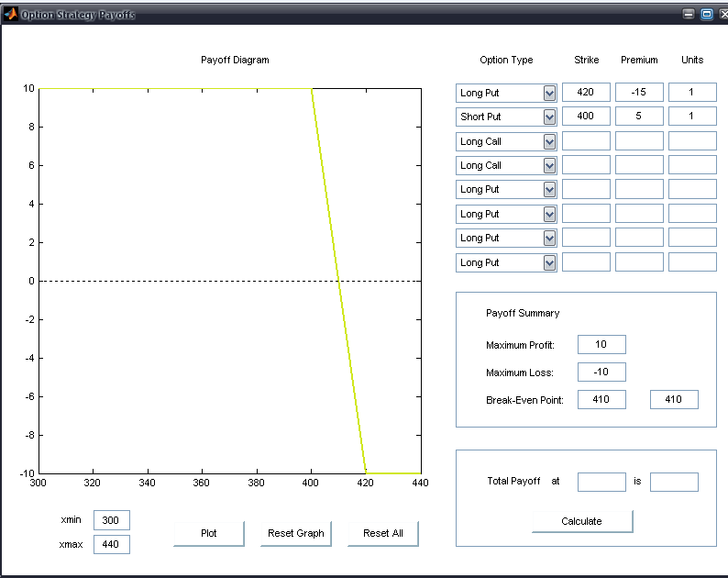This screenshot has height=578, width=728.
Task: Click the empty Units field in the seventh row
Action: [692, 237]
